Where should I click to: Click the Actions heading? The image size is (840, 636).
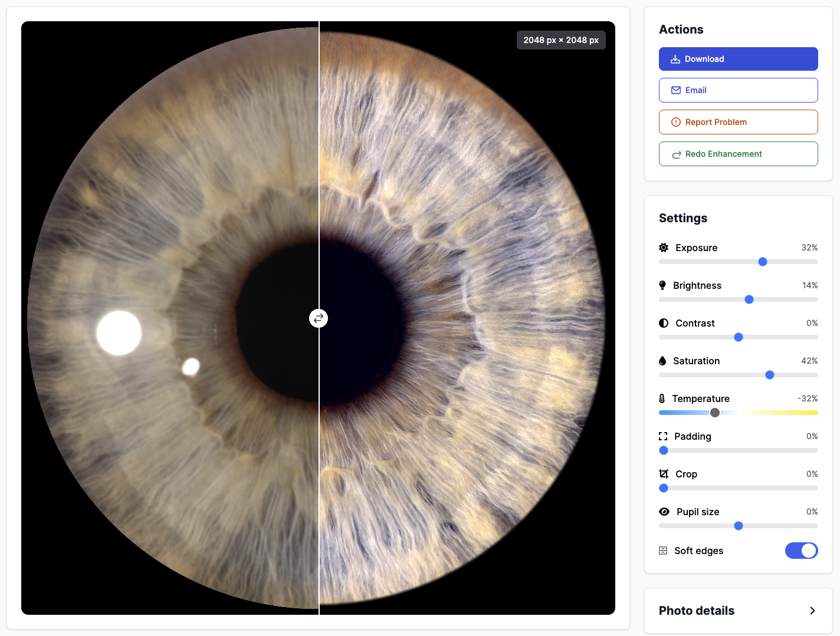pos(681,29)
